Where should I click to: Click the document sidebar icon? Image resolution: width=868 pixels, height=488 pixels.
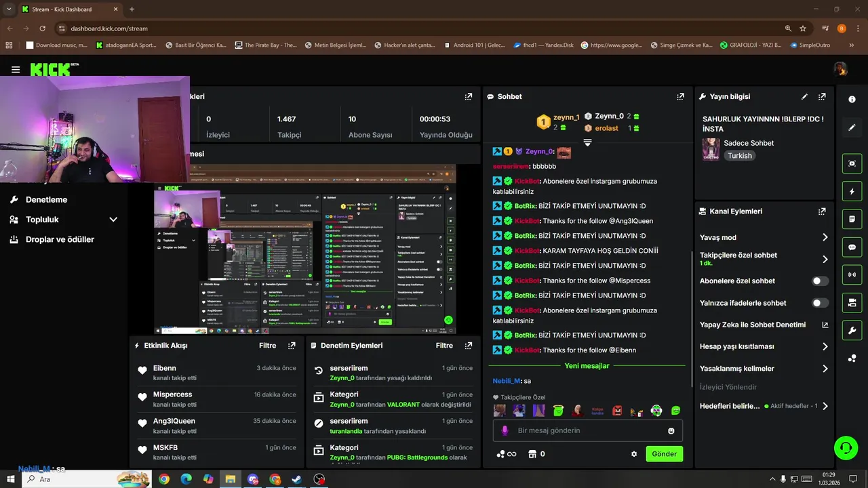click(x=852, y=220)
